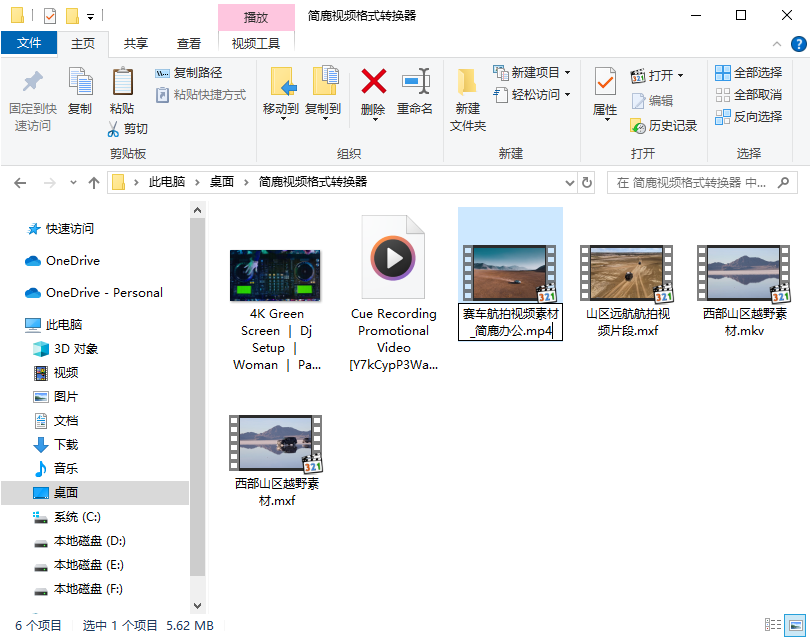Switch to large icons view in status bar

point(795,624)
